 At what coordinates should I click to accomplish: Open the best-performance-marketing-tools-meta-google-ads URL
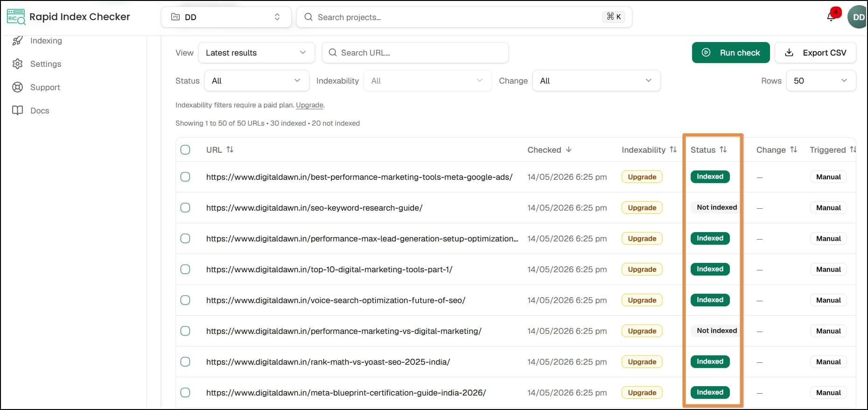tap(359, 177)
